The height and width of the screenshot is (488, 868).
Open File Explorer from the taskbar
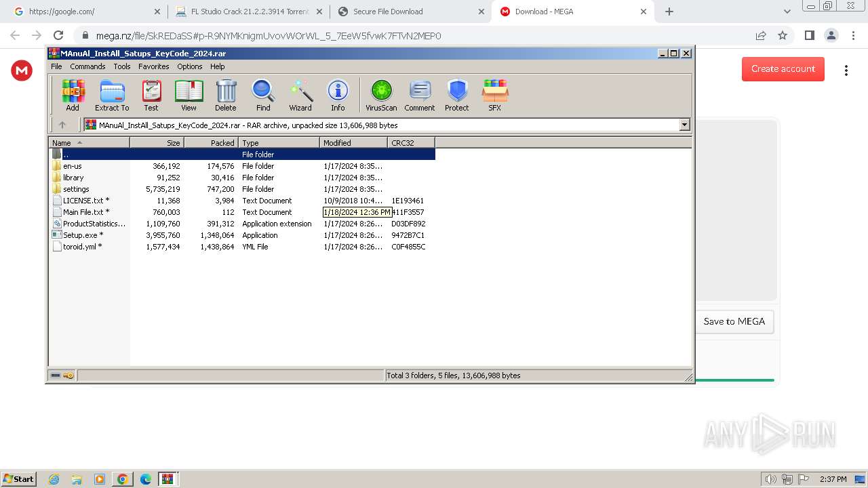click(77, 479)
